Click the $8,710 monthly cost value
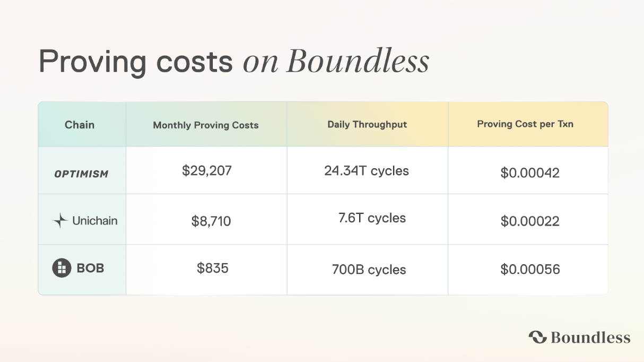 pyautogui.click(x=211, y=221)
